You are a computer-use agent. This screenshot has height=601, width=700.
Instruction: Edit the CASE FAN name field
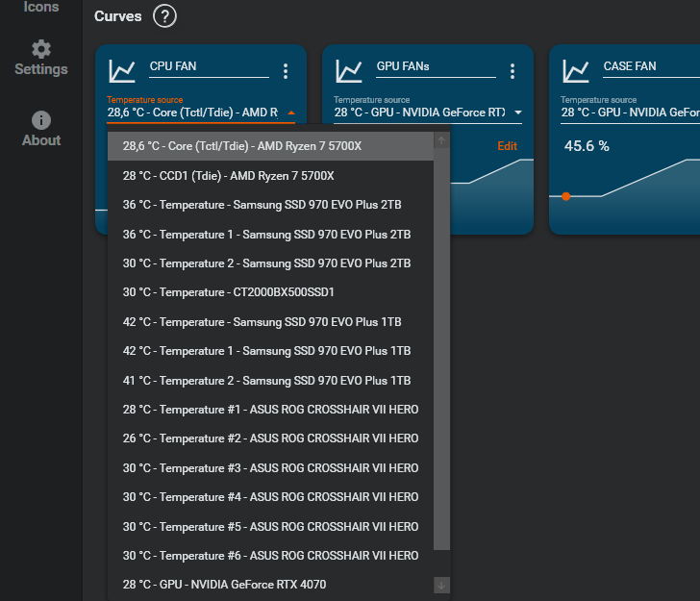tap(651, 66)
